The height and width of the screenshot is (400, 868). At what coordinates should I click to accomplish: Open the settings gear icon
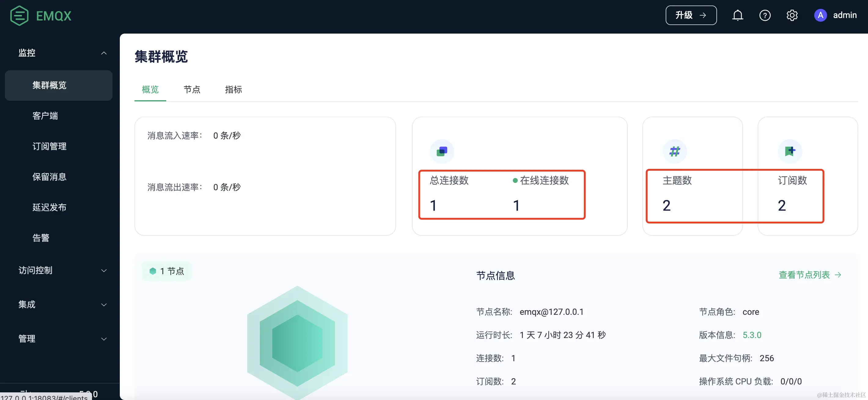pyautogui.click(x=792, y=16)
